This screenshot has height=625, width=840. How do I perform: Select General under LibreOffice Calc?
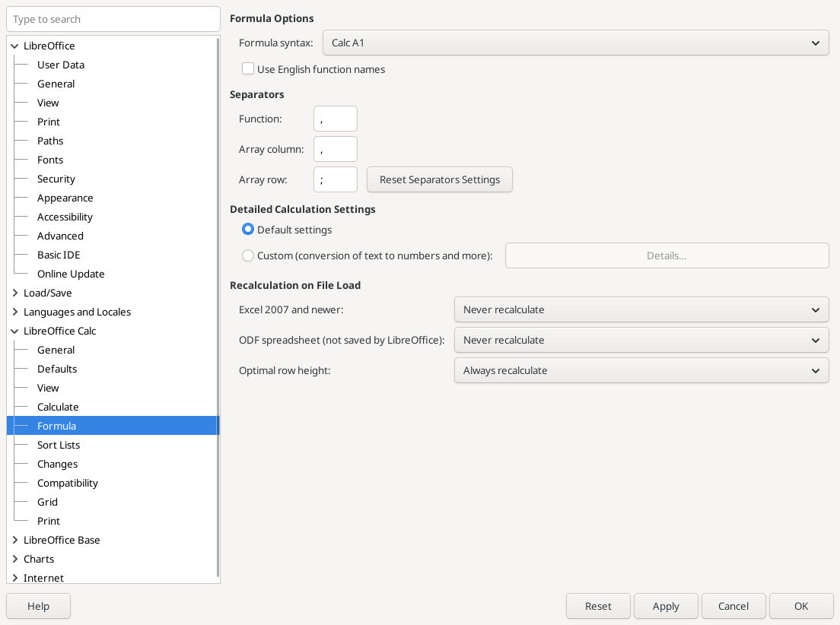click(x=56, y=351)
